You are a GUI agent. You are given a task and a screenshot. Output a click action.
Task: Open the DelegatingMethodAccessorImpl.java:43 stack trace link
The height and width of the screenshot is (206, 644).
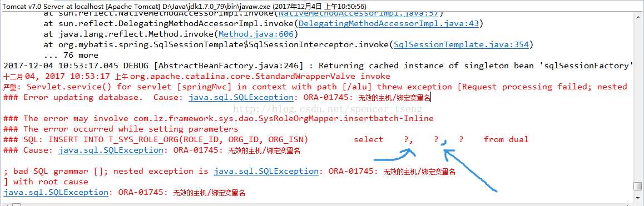(x=389, y=23)
